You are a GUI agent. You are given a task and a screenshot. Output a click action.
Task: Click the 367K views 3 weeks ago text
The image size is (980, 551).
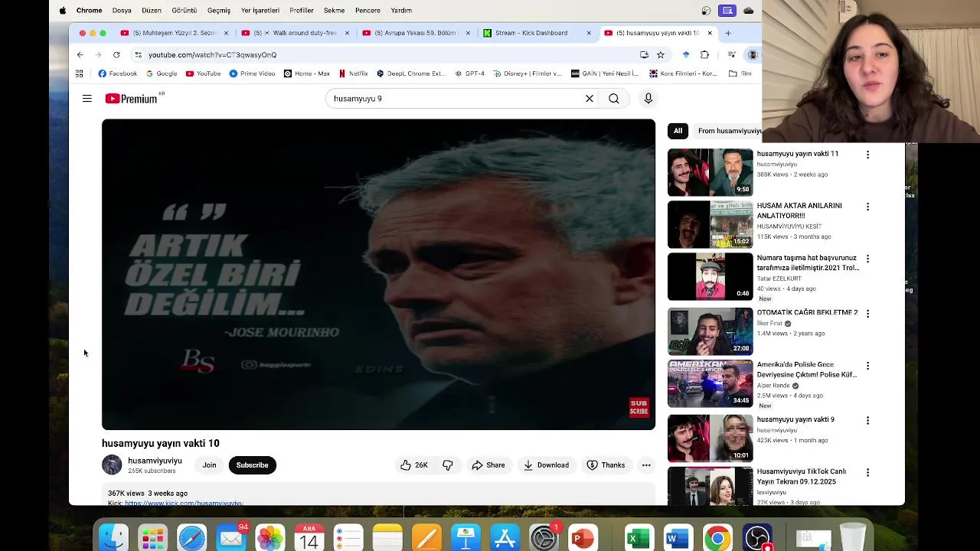[x=148, y=494]
